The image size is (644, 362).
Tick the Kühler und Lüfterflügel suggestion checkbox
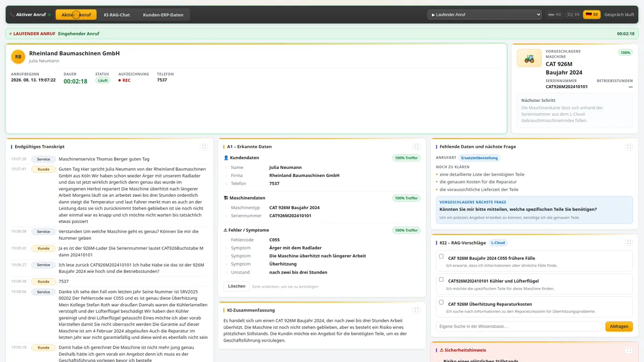coord(441,279)
